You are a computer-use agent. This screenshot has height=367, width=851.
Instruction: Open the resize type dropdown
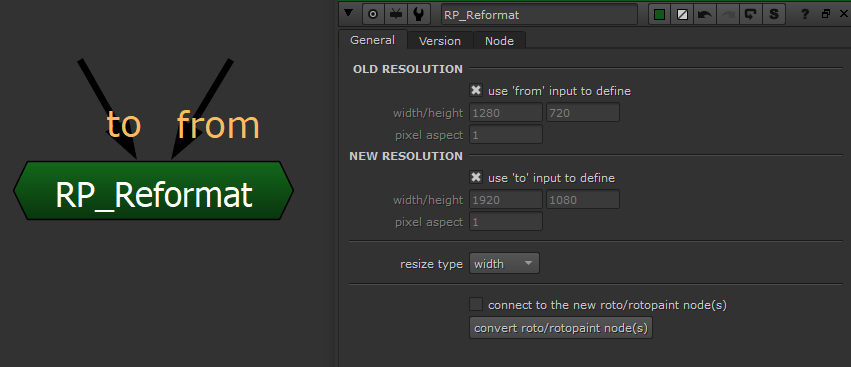pos(504,264)
